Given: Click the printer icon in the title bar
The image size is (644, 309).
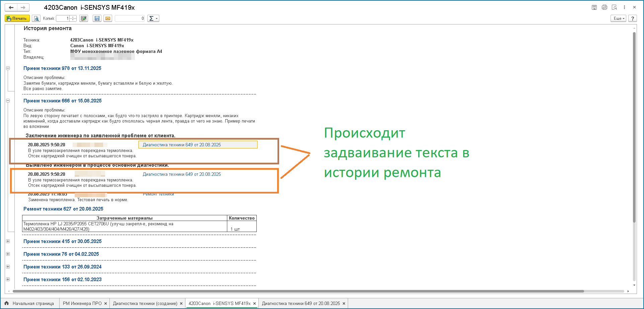Looking at the screenshot, I should [x=604, y=7].
